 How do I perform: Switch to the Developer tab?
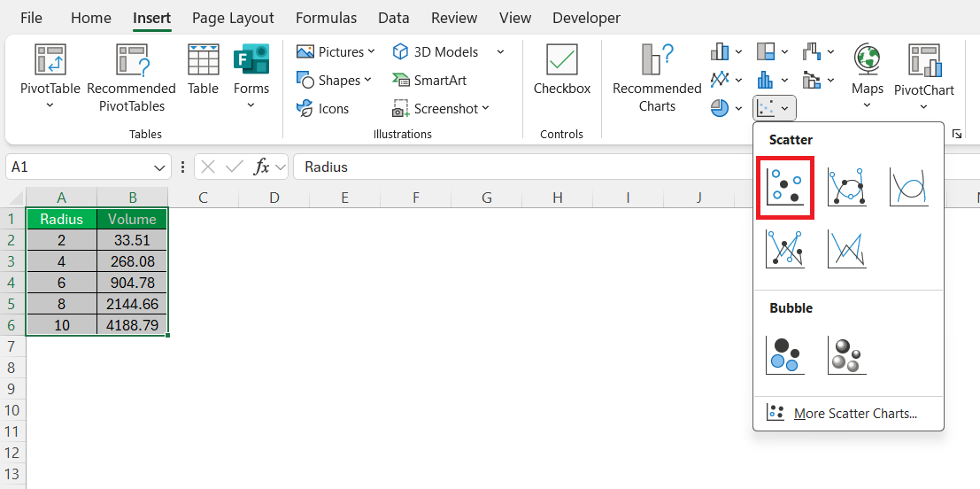[586, 18]
